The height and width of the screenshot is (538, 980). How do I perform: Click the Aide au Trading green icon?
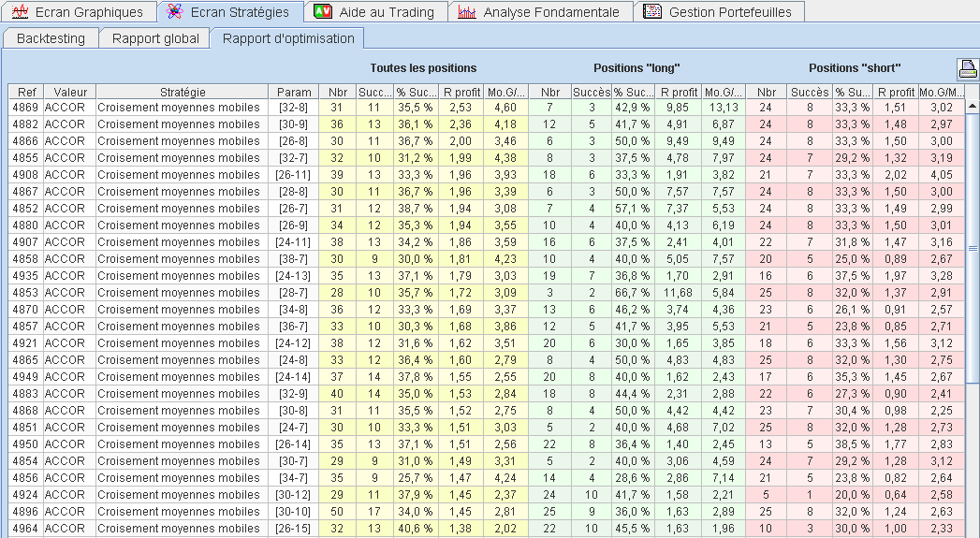coord(322,12)
